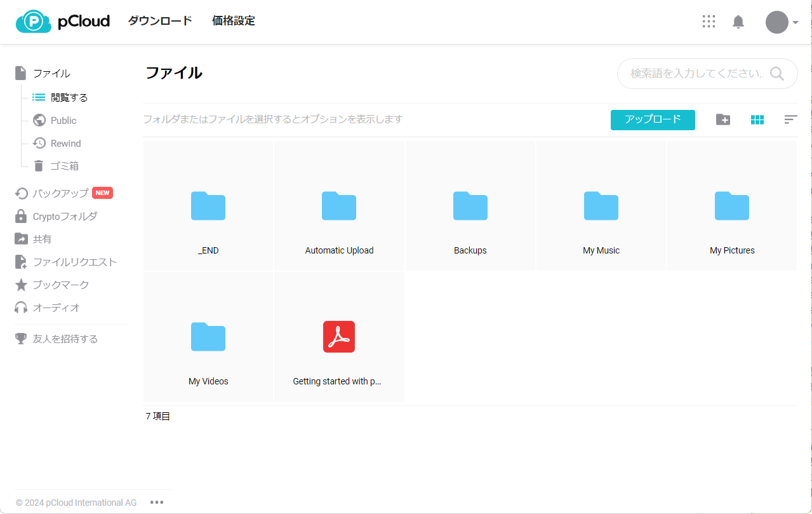Select the Public folder in sidebar
The width and height of the screenshot is (812, 514).
(x=63, y=120)
